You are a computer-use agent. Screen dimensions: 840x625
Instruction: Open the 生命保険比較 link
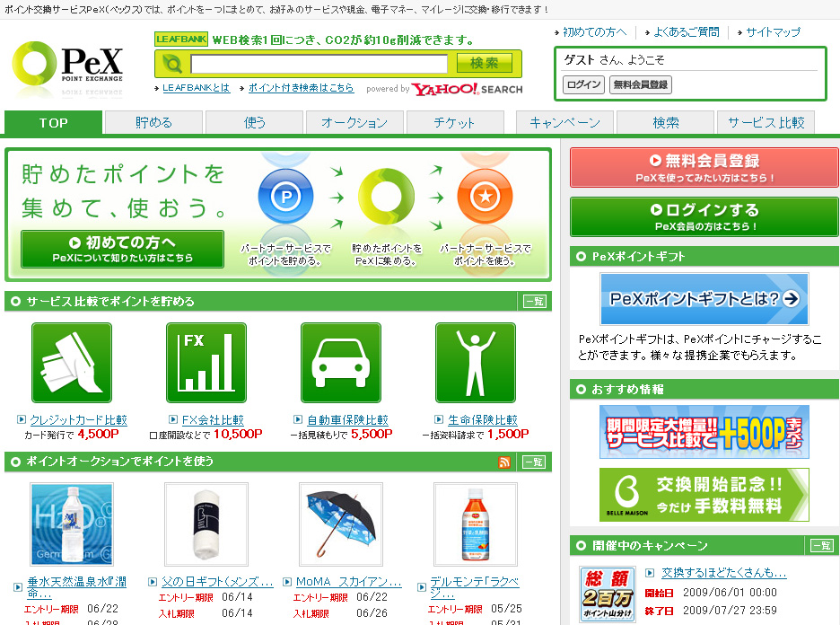(483, 419)
